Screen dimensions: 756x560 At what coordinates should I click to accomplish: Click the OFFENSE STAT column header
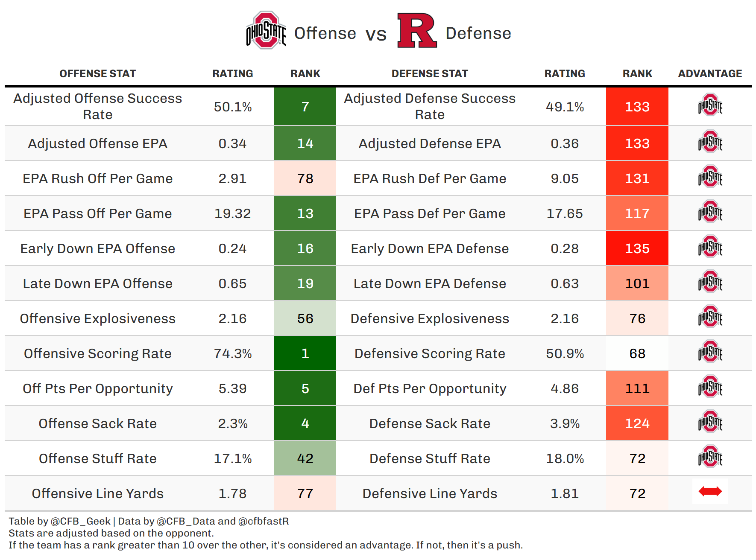97,74
